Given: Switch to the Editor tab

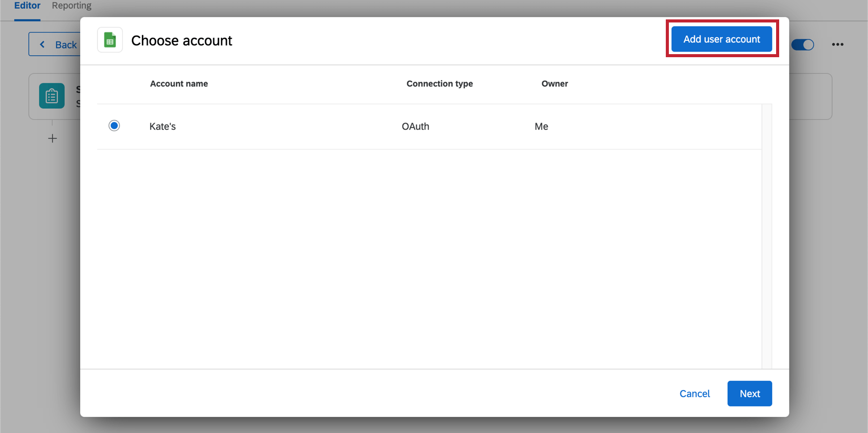Looking at the screenshot, I should pos(27,6).
